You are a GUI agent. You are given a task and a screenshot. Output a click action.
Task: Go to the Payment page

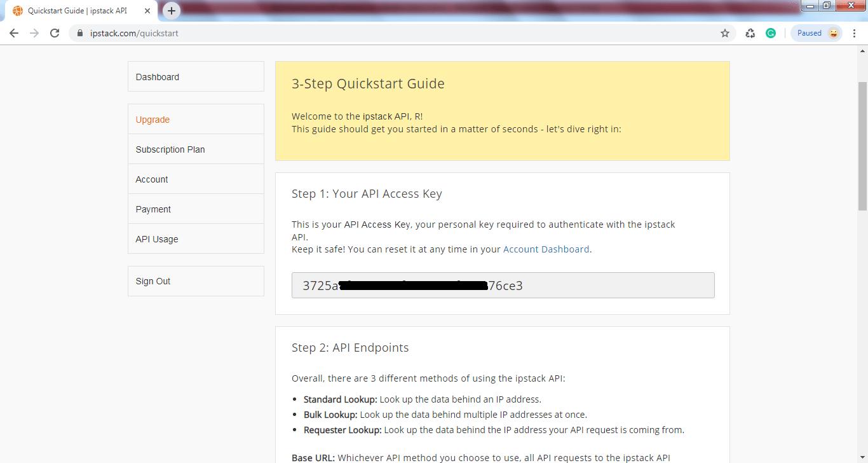point(196,209)
